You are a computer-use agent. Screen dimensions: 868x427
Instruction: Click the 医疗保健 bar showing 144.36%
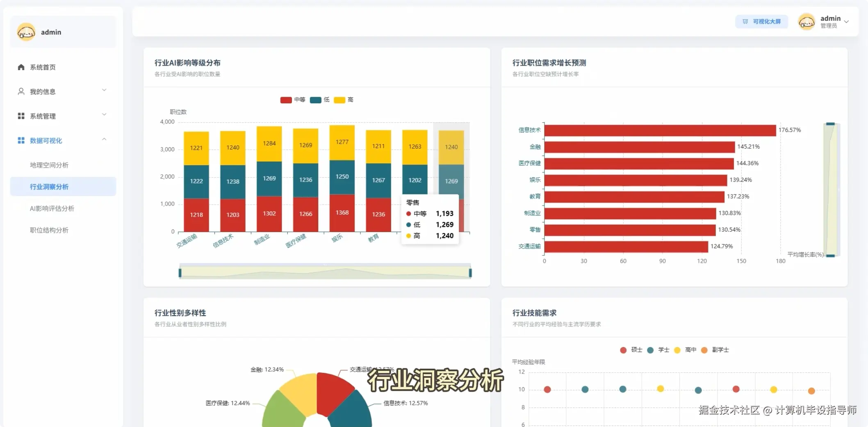[x=639, y=164]
